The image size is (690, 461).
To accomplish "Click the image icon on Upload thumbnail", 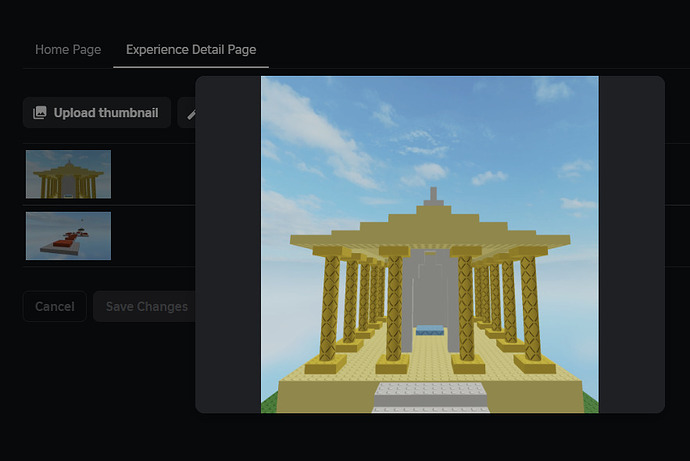I will [x=40, y=113].
